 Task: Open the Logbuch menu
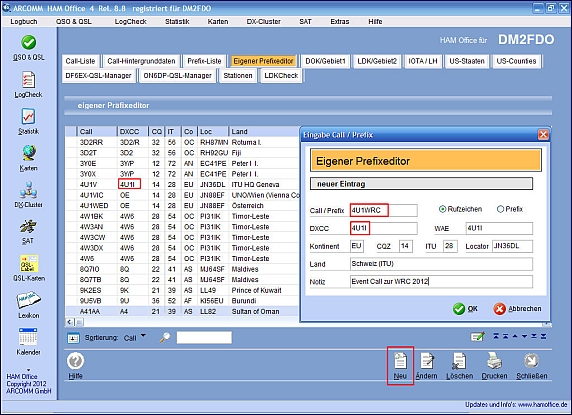[x=24, y=22]
